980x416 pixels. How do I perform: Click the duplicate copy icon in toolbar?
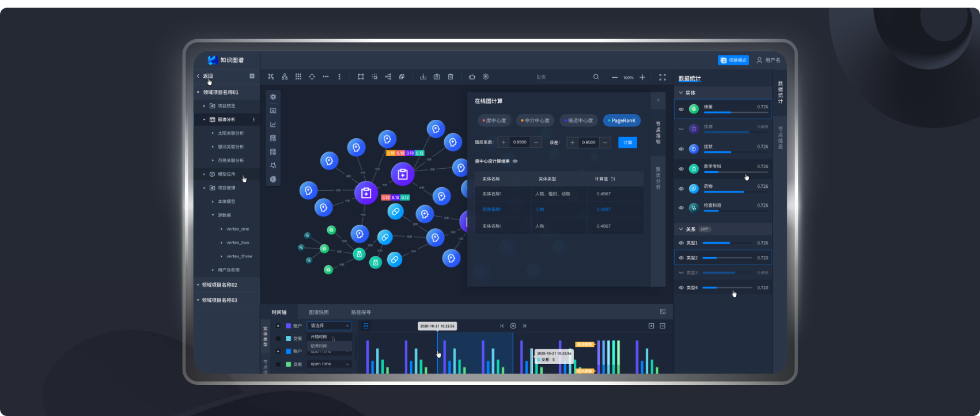402,77
